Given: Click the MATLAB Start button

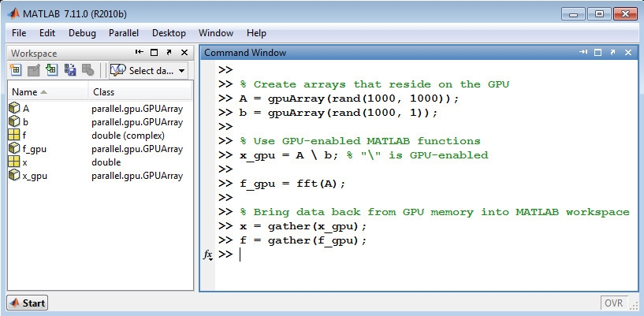Looking at the screenshot, I should (28, 303).
